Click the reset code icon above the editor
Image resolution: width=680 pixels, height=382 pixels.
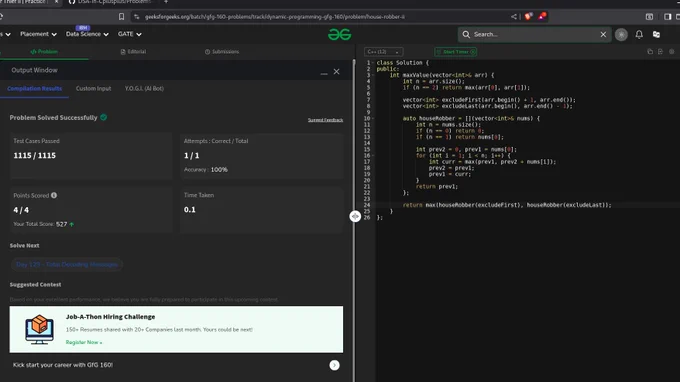pyautogui.click(x=660, y=52)
